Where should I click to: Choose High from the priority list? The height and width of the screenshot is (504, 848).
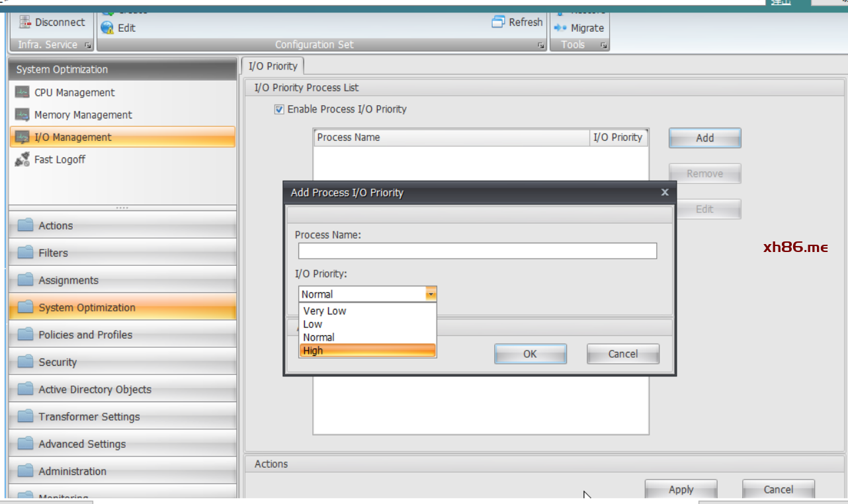368,351
